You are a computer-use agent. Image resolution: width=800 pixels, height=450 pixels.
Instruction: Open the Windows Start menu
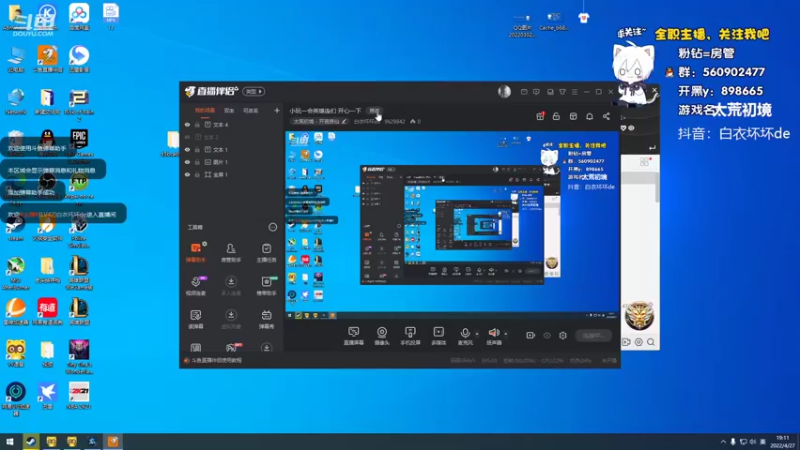pos(9,441)
